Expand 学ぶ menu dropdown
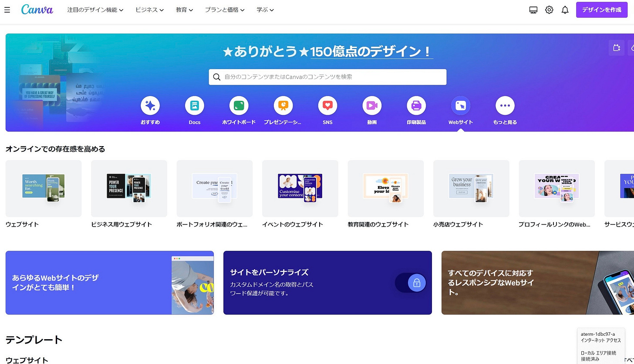This screenshot has height=364, width=634. tap(265, 10)
